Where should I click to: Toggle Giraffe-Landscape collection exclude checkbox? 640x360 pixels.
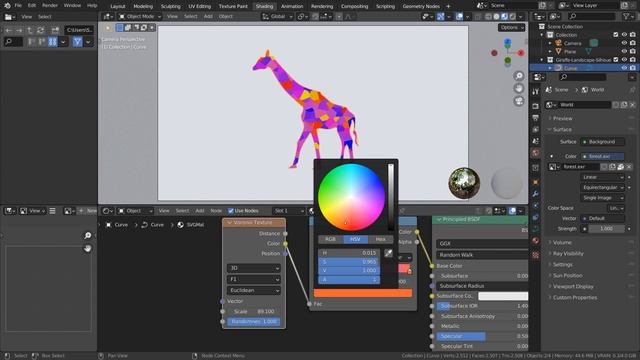pyautogui.click(x=616, y=60)
